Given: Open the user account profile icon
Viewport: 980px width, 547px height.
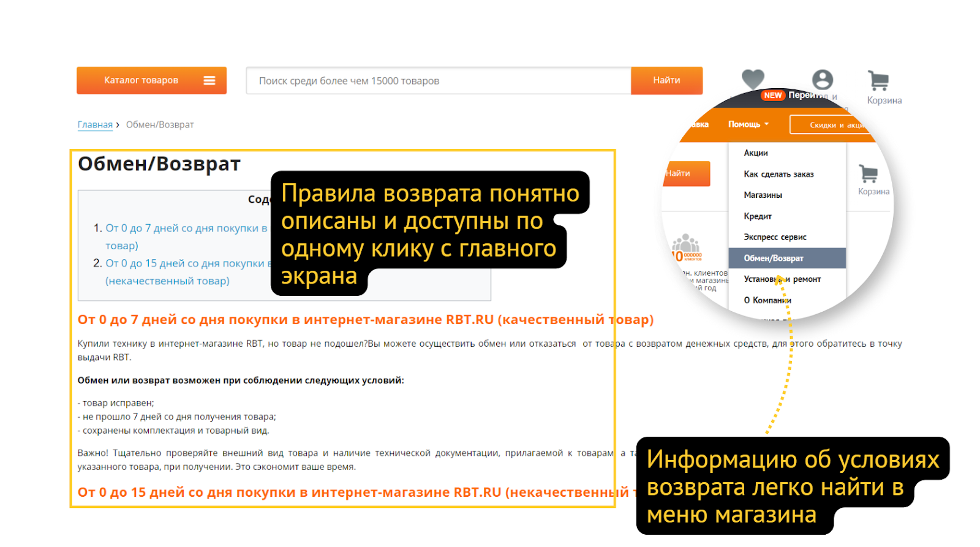Looking at the screenshot, I should (823, 80).
